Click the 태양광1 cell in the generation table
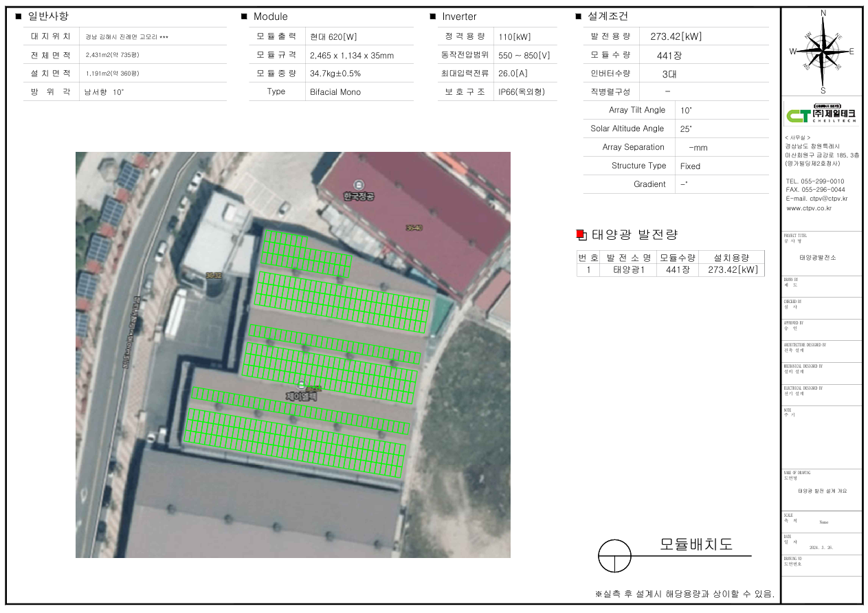Image resolution: width=868 pixels, height=613 pixels. (x=627, y=270)
